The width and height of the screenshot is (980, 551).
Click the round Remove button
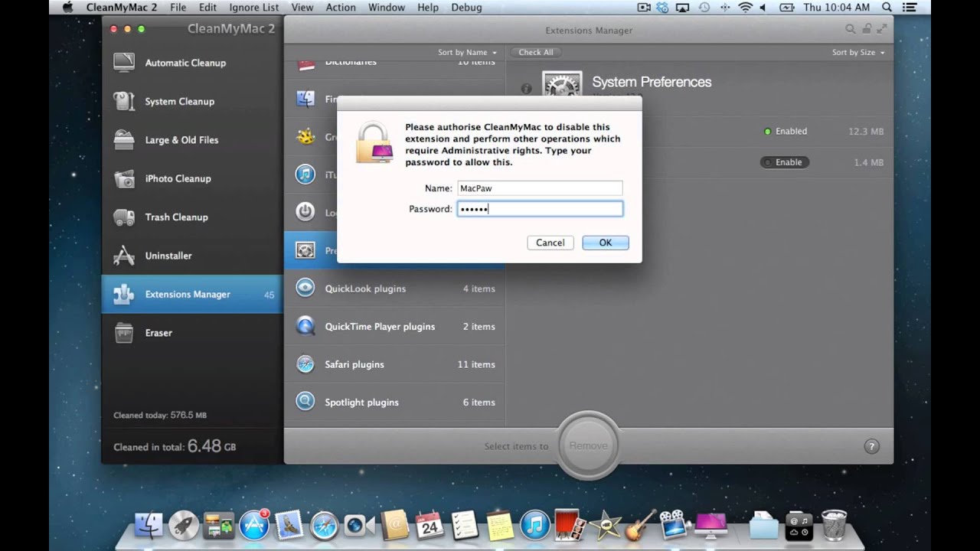tap(588, 445)
